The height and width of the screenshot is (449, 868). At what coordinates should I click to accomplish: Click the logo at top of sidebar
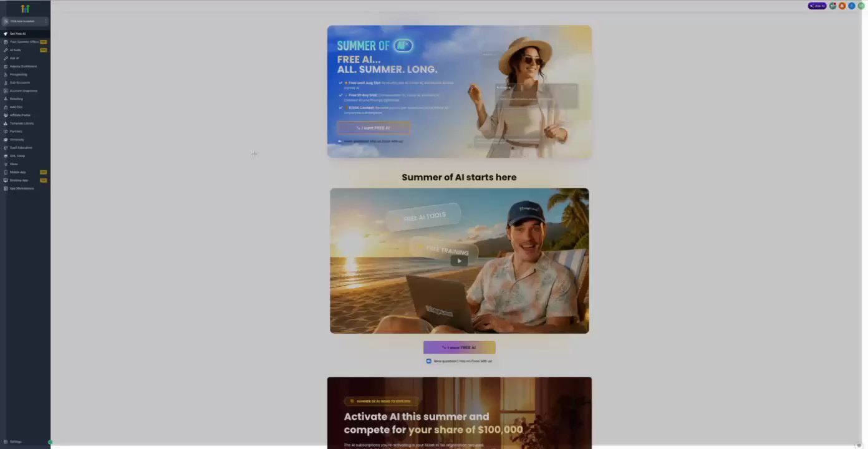(25, 9)
